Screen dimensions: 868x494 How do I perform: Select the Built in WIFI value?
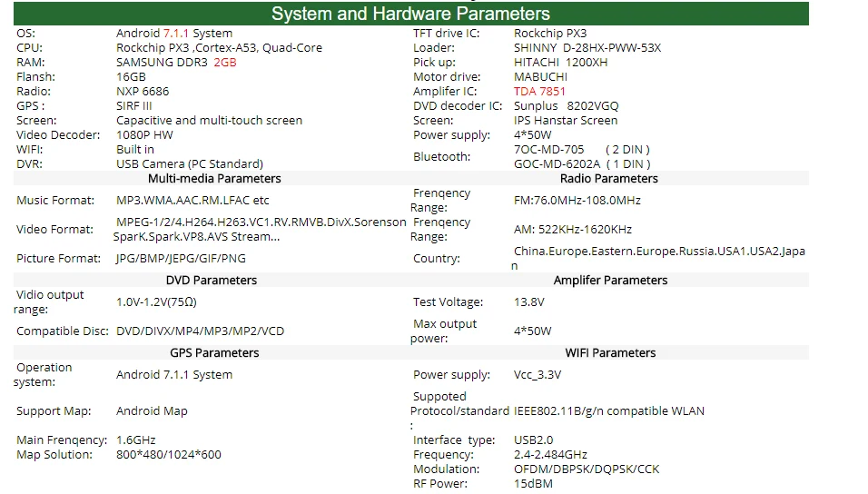coord(135,150)
